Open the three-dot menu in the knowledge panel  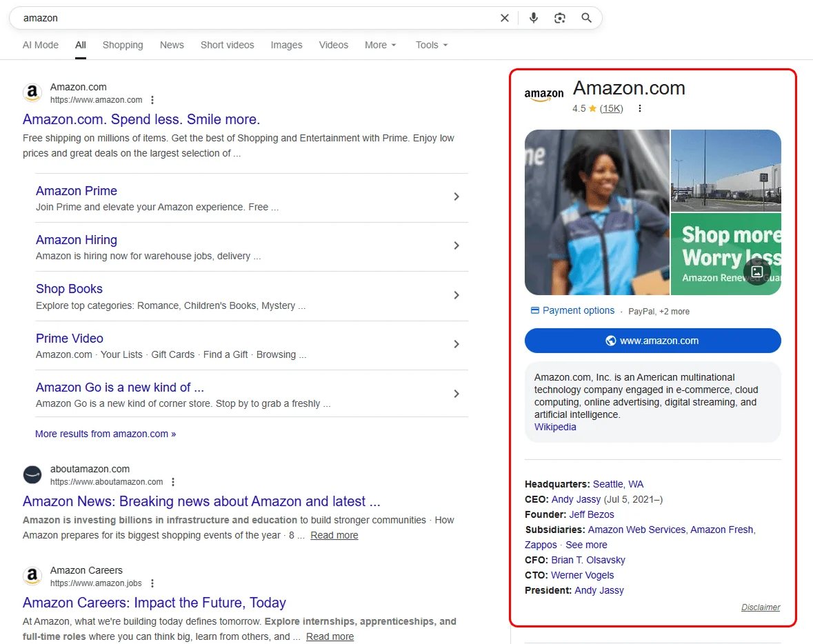(x=639, y=108)
